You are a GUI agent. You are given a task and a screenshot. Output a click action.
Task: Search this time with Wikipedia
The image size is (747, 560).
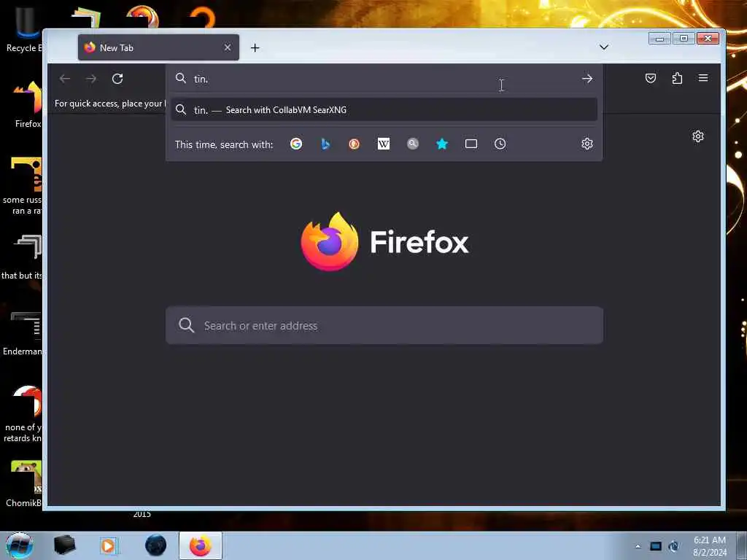click(x=384, y=144)
